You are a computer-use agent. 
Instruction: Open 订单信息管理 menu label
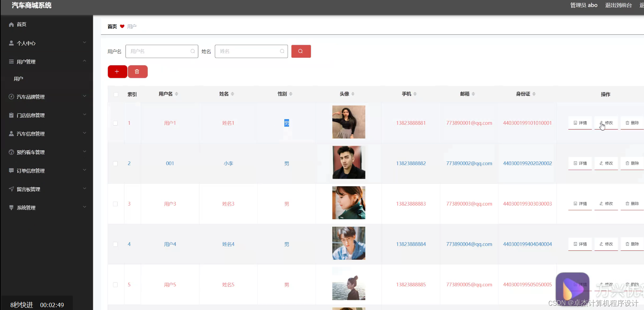[x=31, y=171]
